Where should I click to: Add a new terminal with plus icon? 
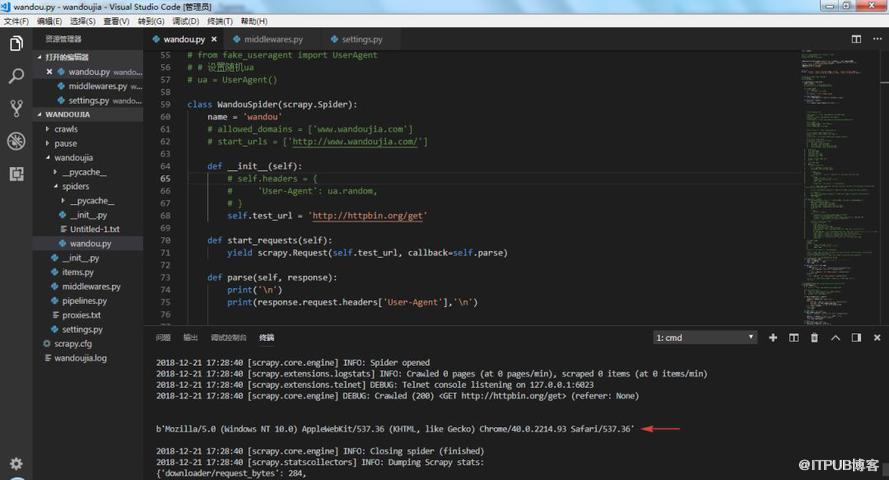pyautogui.click(x=772, y=338)
